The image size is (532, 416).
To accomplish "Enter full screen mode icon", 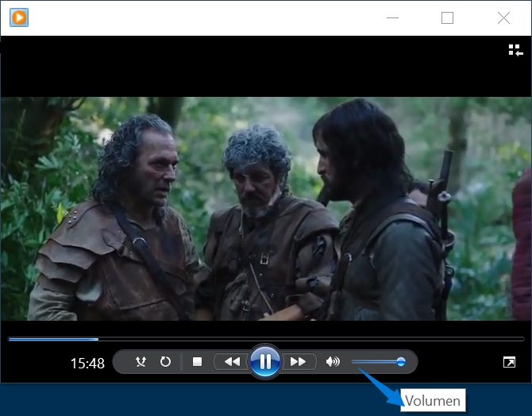I will (509, 362).
